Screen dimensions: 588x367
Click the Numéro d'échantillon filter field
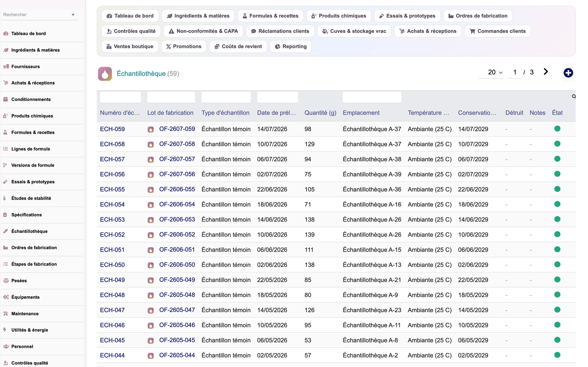pyautogui.click(x=120, y=97)
